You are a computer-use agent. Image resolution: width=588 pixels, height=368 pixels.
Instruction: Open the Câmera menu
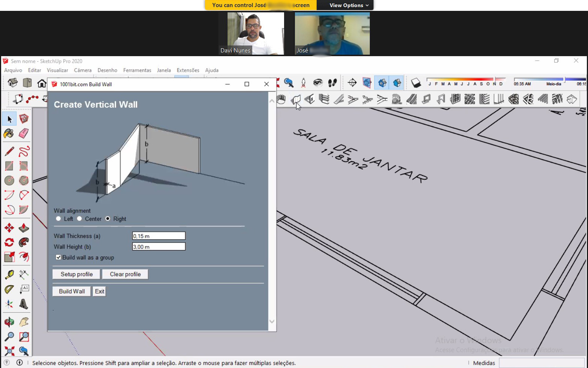click(83, 70)
